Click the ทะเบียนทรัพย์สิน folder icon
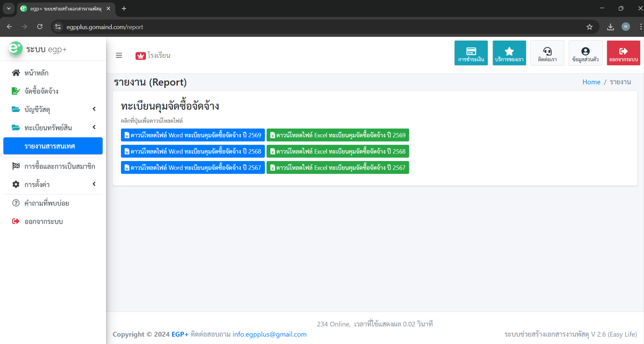This screenshot has height=344, width=644. click(16, 127)
